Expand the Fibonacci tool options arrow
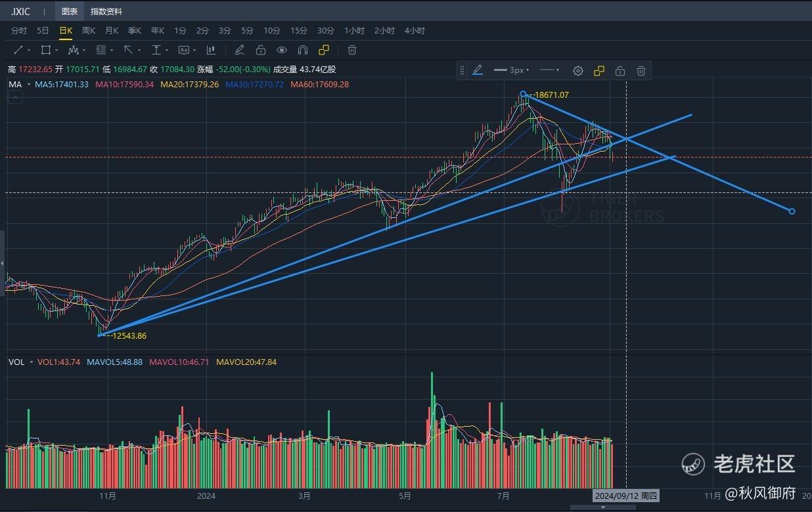 click(x=112, y=51)
